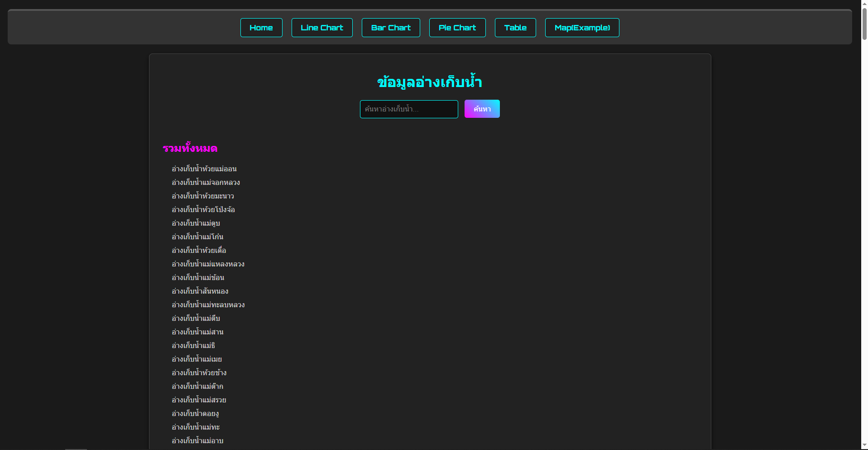This screenshot has height=450, width=868.
Task: Select reservoir อ่างเก็บน้ำห้วยแม่ออน
Action: pos(204,169)
